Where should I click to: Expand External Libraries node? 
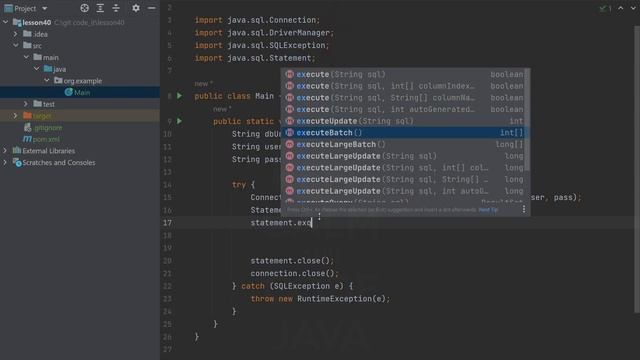click(x=5, y=151)
